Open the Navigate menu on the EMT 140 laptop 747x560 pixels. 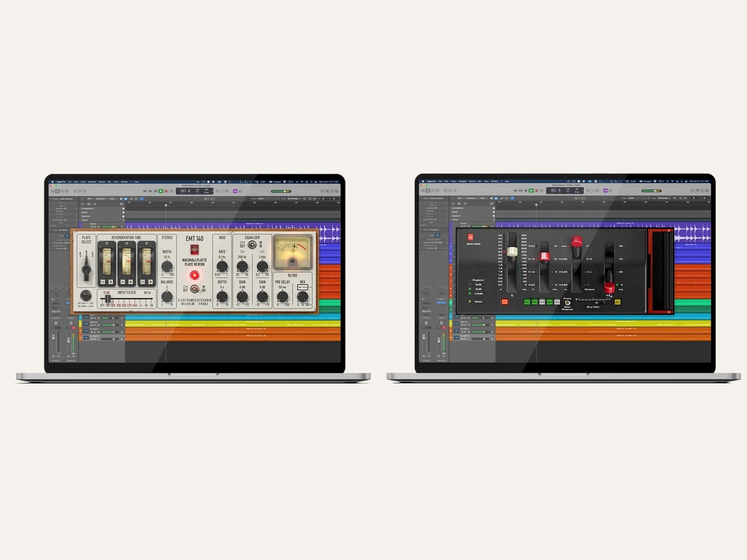(92, 182)
